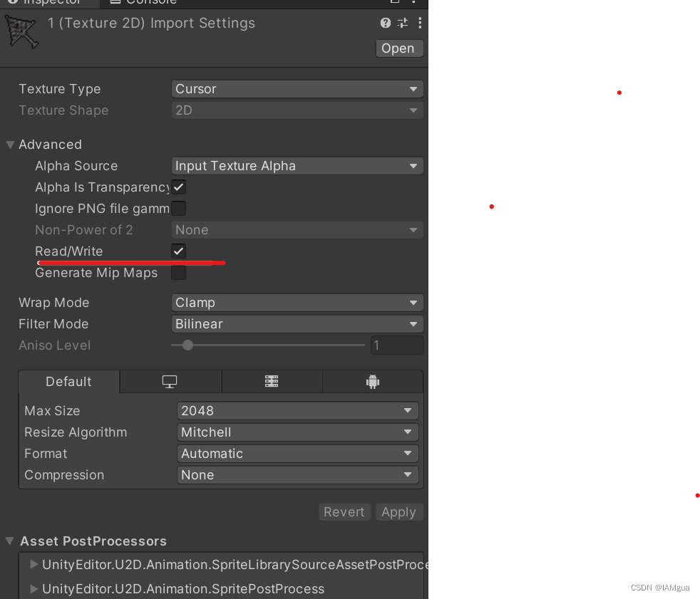Screen dimensions: 700x599
Task: Select the Dedicated Server platform icon
Action: (x=272, y=381)
